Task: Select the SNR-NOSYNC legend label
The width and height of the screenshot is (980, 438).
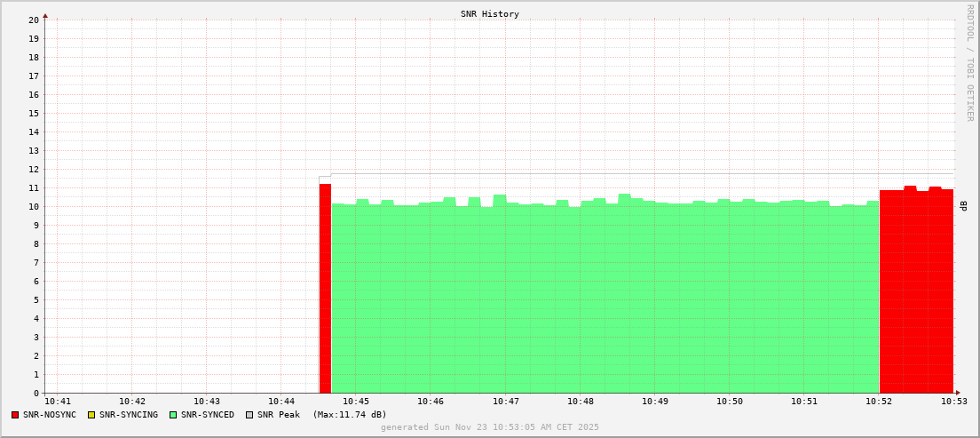Action: (50, 415)
